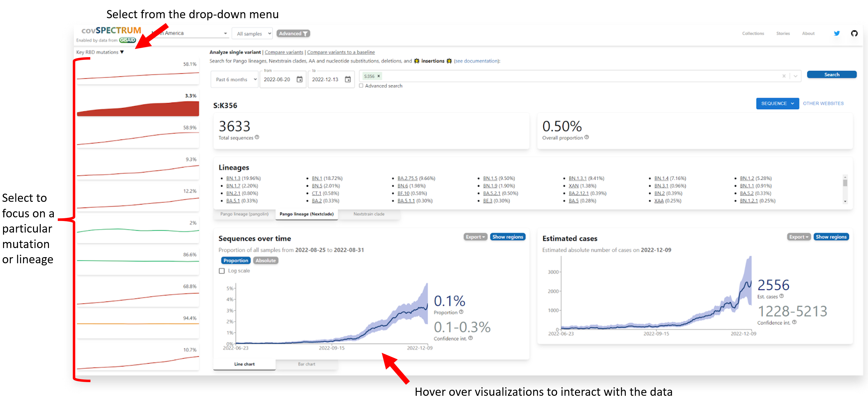Open the All samples dropdown
This screenshot has height=404, width=868.
coord(253,34)
